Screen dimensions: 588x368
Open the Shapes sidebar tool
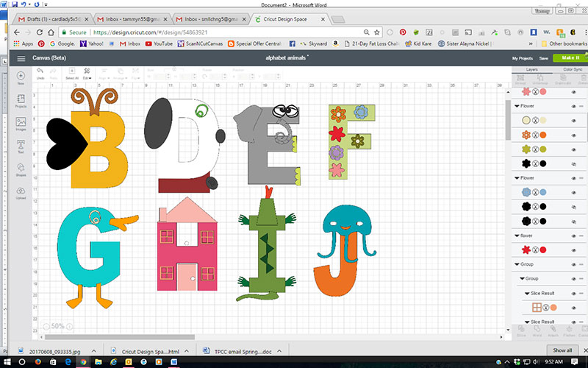(21, 168)
